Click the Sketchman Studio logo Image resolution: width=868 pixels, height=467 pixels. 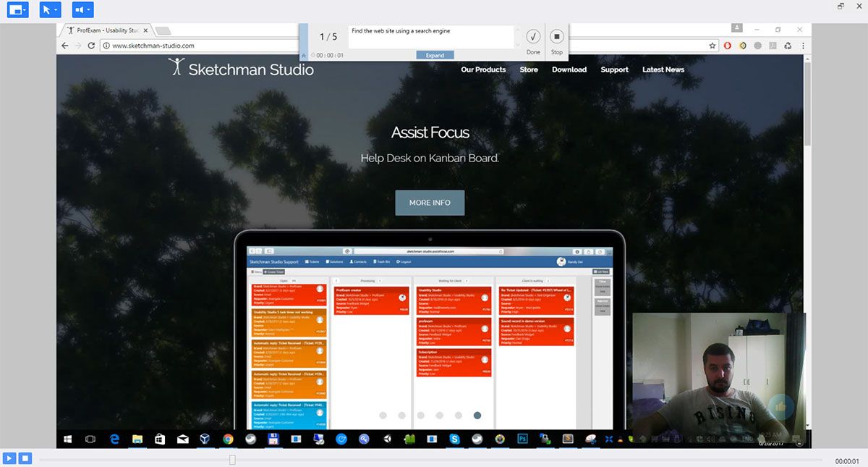click(242, 69)
